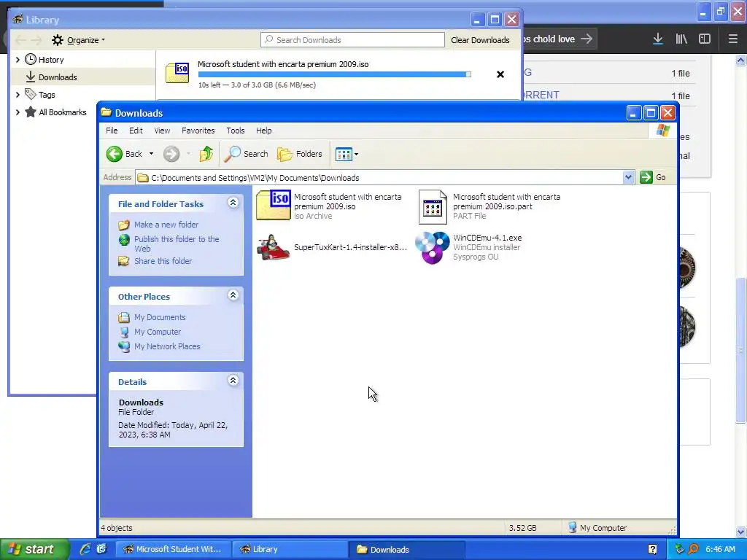The width and height of the screenshot is (747, 560).
Task: Switch to Library taskbar button
Action: [x=290, y=550]
